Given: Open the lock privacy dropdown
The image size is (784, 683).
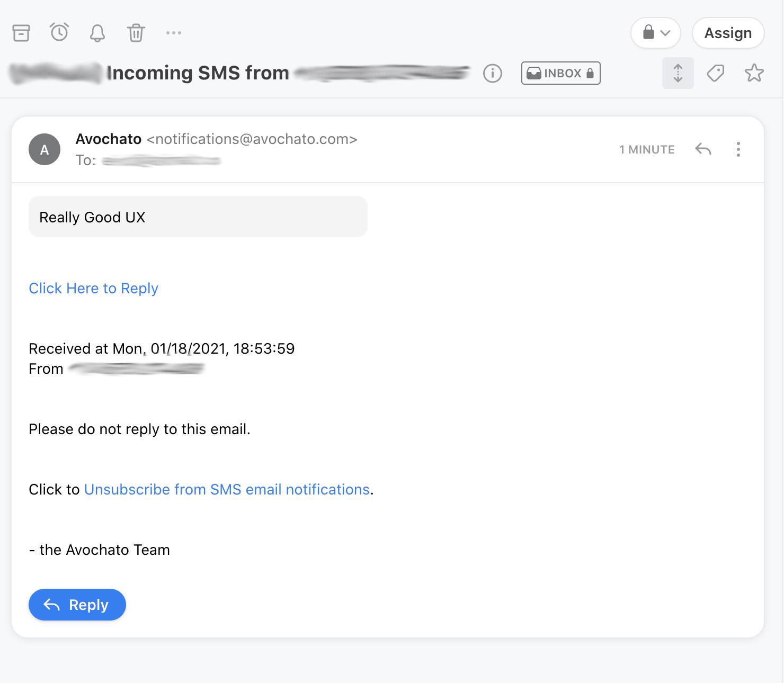Looking at the screenshot, I should pyautogui.click(x=656, y=33).
